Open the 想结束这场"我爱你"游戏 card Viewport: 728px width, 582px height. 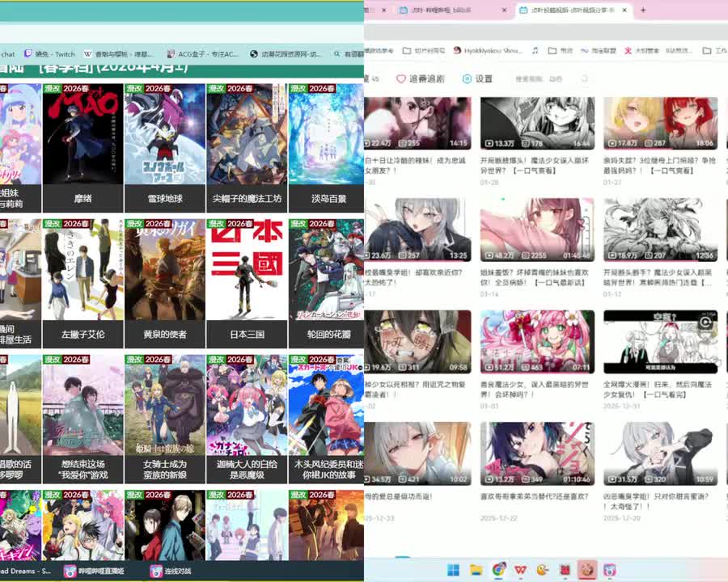pyautogui.click(x=83, y=419)
